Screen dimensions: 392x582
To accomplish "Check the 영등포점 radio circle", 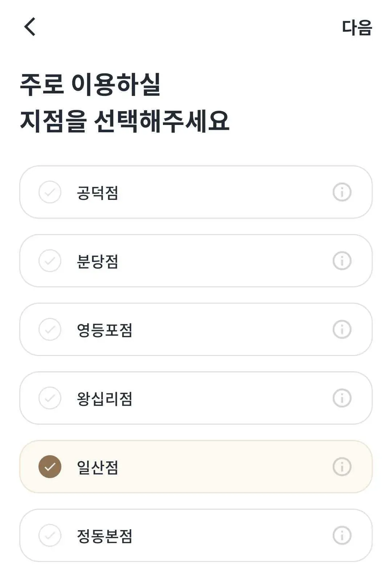I will point(50,330).
